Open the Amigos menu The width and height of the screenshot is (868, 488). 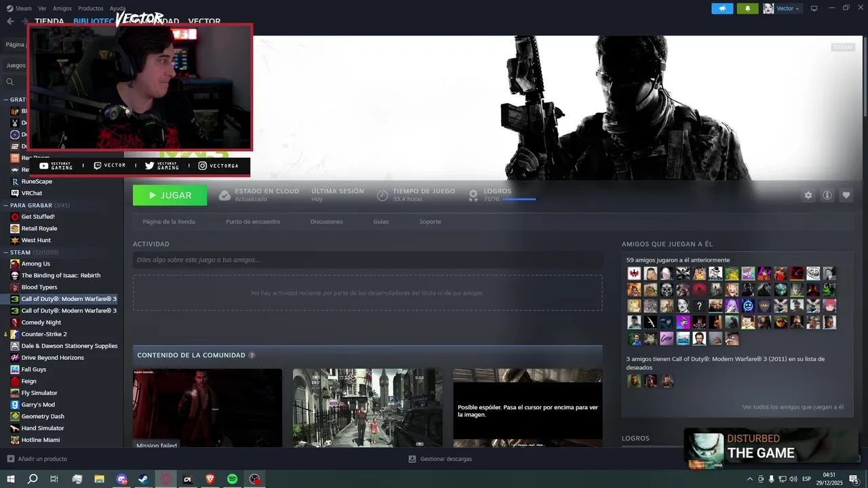coord(62,8)
